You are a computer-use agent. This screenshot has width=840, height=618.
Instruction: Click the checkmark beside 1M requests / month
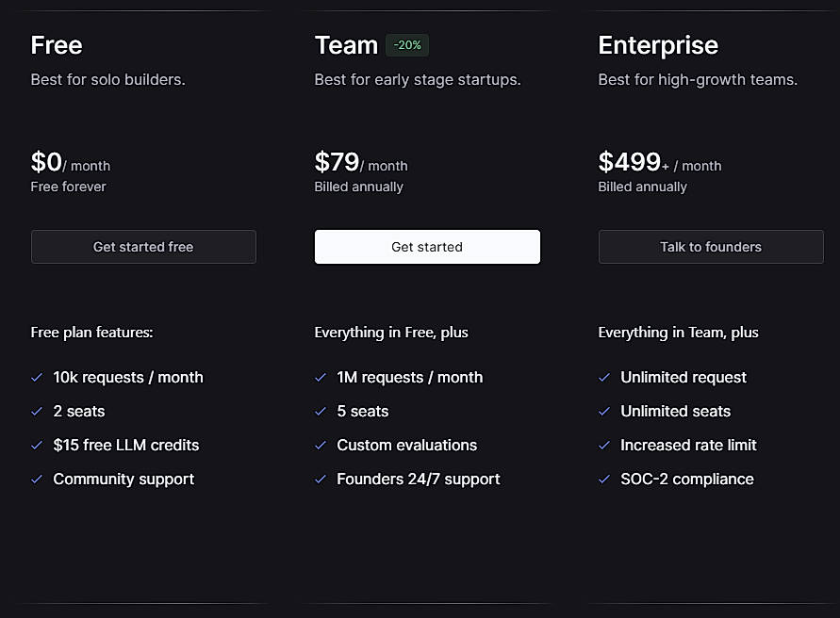(x=321, y=377)
